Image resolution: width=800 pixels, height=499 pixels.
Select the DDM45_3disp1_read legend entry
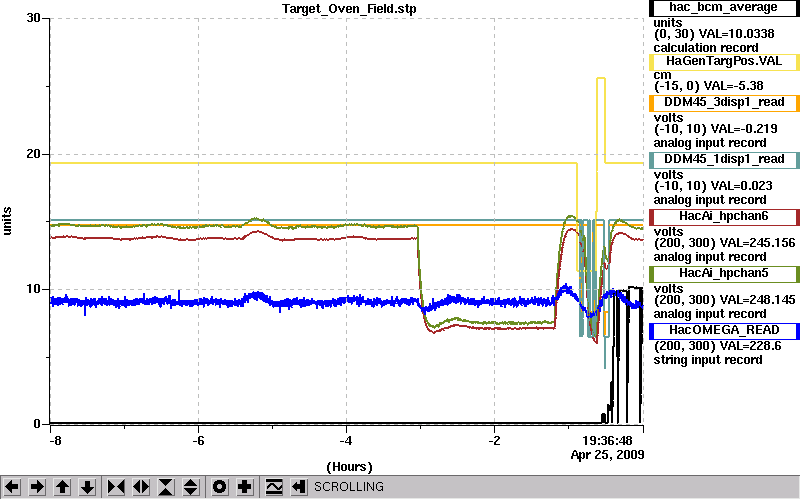(x=723, y=103)
